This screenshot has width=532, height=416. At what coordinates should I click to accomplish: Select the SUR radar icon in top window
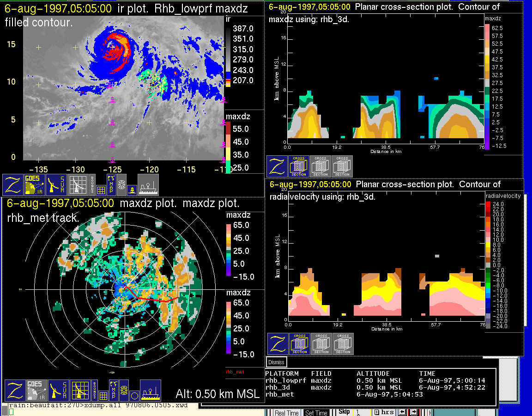(x=57, y=184)
